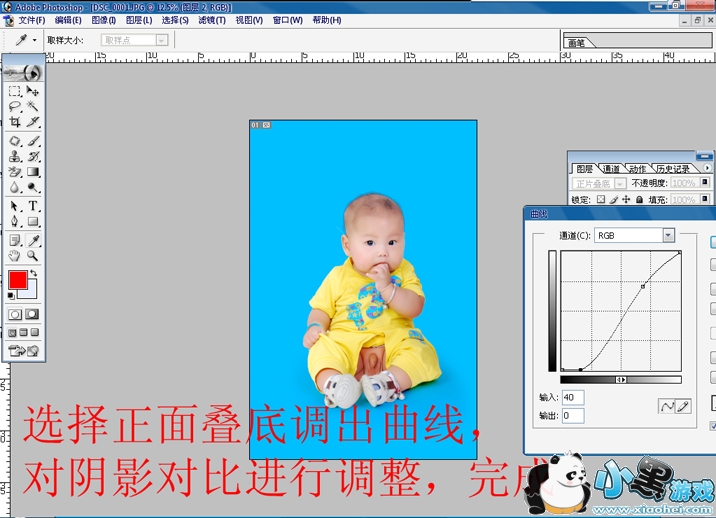This screenshot has width=716, height=518.
Task: Open the 填充 fill slider arrow
Action: coord(705,199)
